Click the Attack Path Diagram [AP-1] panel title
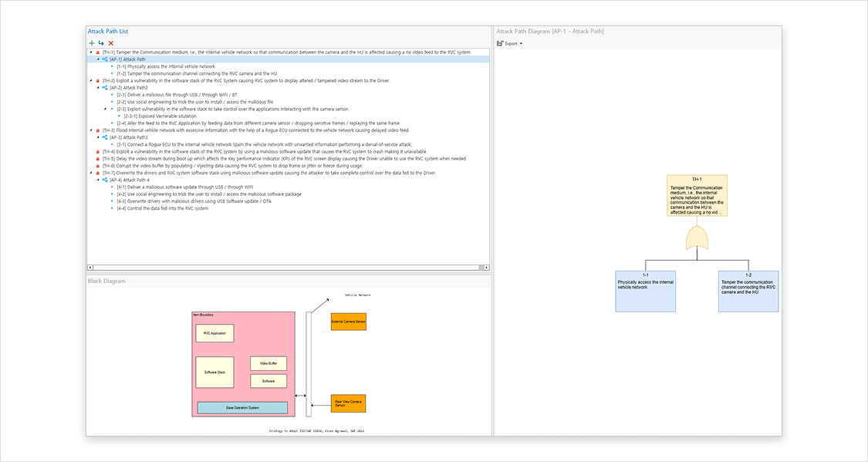This screenshot has height=462, width=868. (549, 32)
